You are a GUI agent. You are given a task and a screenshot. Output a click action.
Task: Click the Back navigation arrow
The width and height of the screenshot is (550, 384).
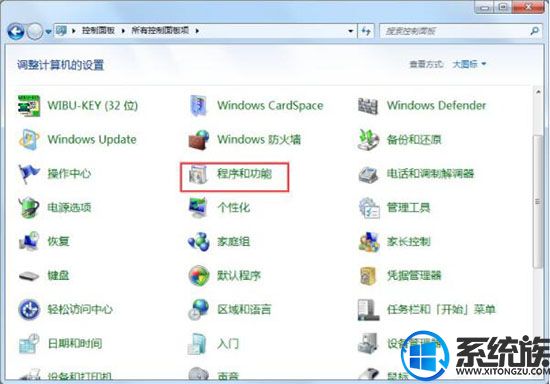pyautogui.click(x=16, y=32)
